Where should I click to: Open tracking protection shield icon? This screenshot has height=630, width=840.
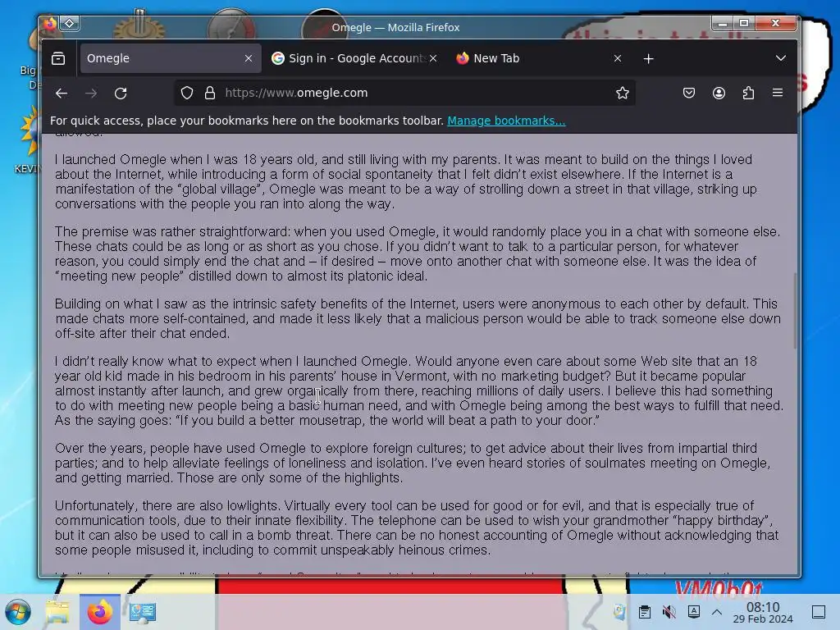(x=186, y=94)
